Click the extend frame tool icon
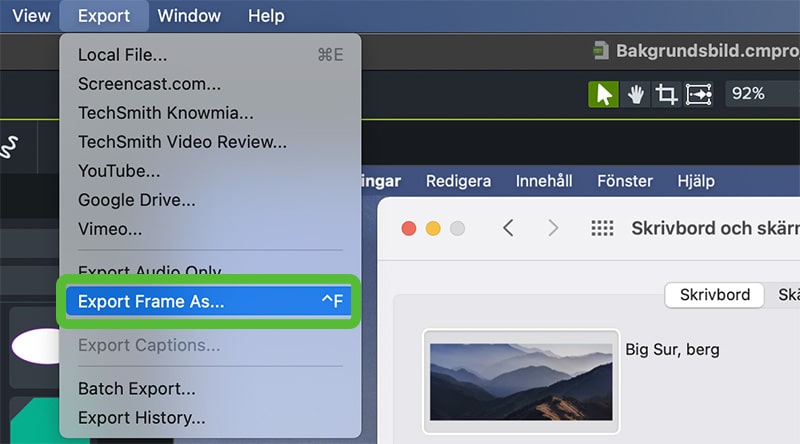The image size is (800, 444). [x=698, y=94]
